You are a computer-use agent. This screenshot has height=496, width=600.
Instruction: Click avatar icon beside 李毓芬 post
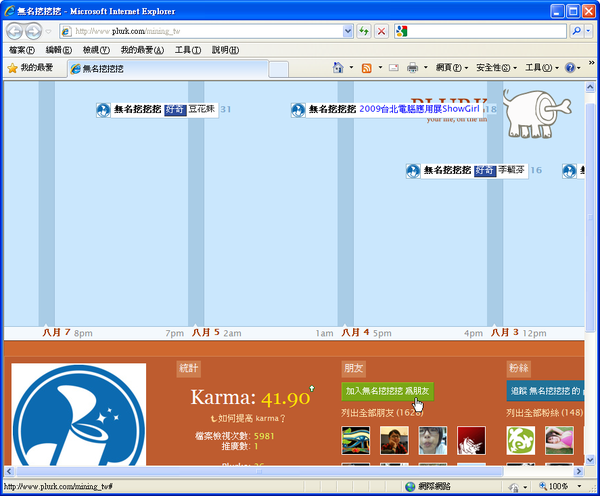coord(413,171)
